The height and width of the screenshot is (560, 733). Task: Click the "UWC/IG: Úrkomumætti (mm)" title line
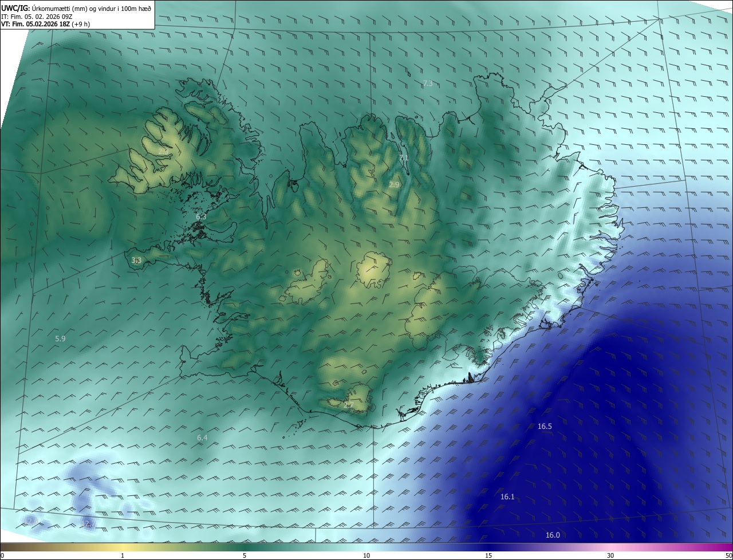click(x=76, y=9)
